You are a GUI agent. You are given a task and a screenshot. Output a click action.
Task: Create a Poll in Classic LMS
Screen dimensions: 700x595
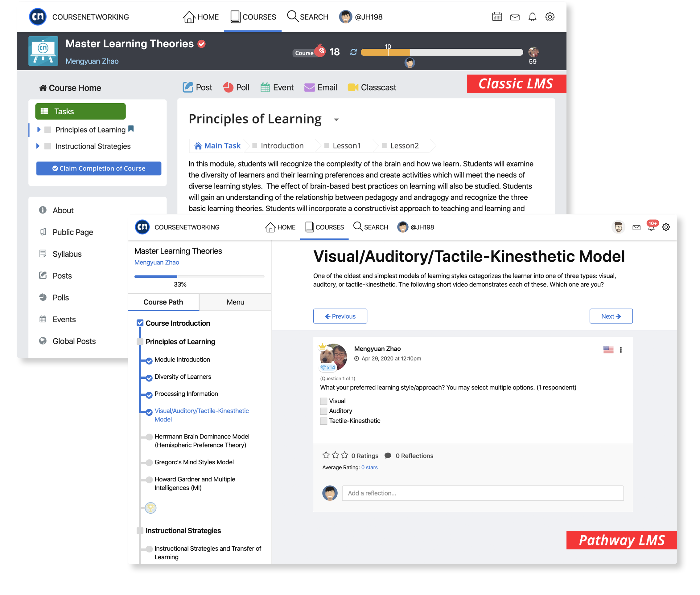point(236,88)
